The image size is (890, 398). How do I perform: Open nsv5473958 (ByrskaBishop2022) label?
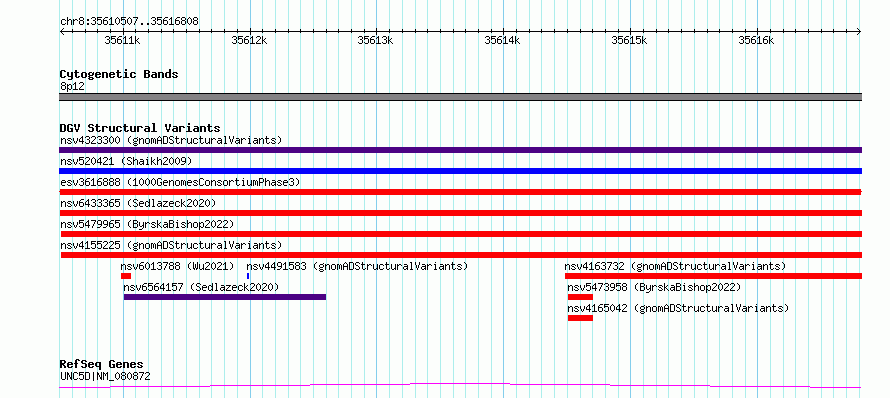654,287
